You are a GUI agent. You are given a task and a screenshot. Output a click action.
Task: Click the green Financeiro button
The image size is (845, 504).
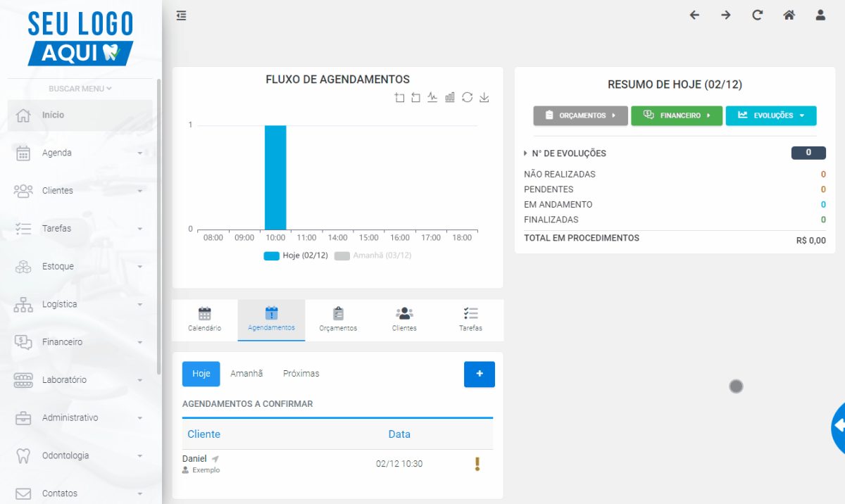point(677,115)
